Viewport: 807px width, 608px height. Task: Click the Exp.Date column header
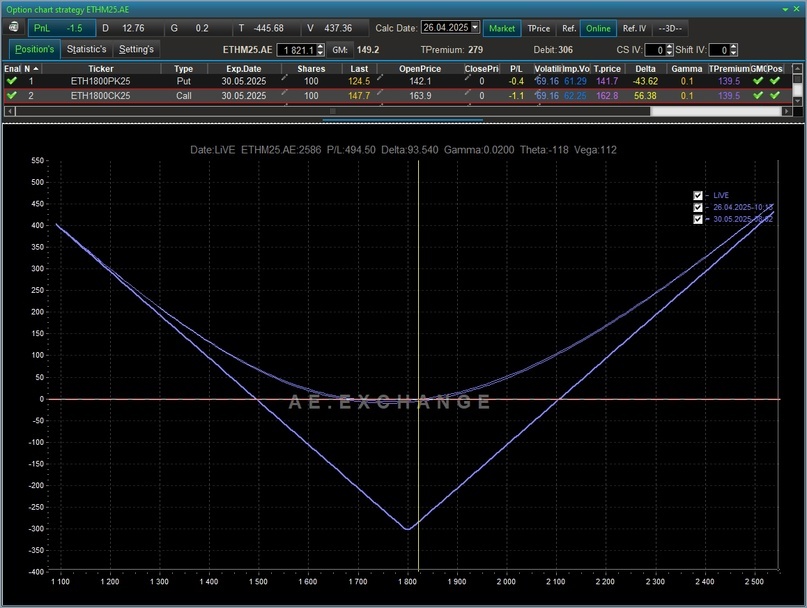(244, 68)
